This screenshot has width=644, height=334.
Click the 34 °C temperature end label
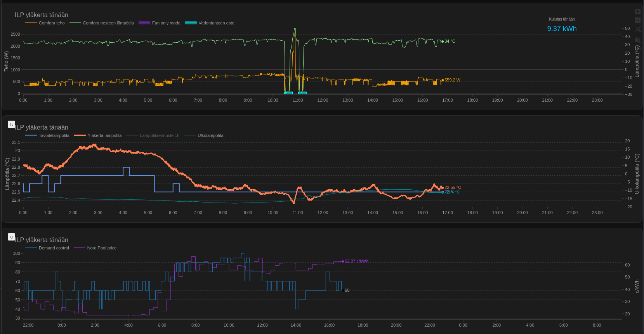click(450, 42)
